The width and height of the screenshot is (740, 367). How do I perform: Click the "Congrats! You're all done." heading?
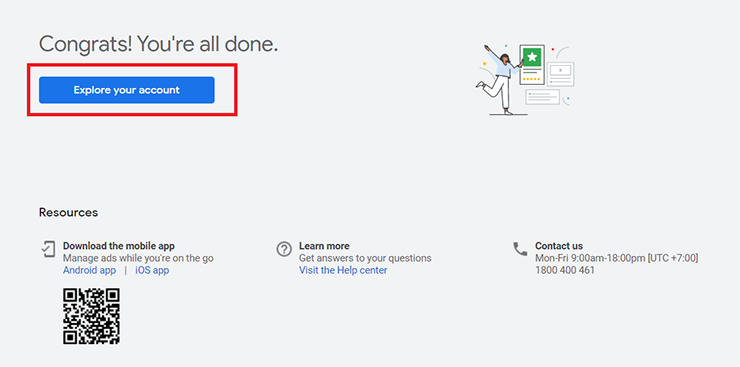click(158, 44)
